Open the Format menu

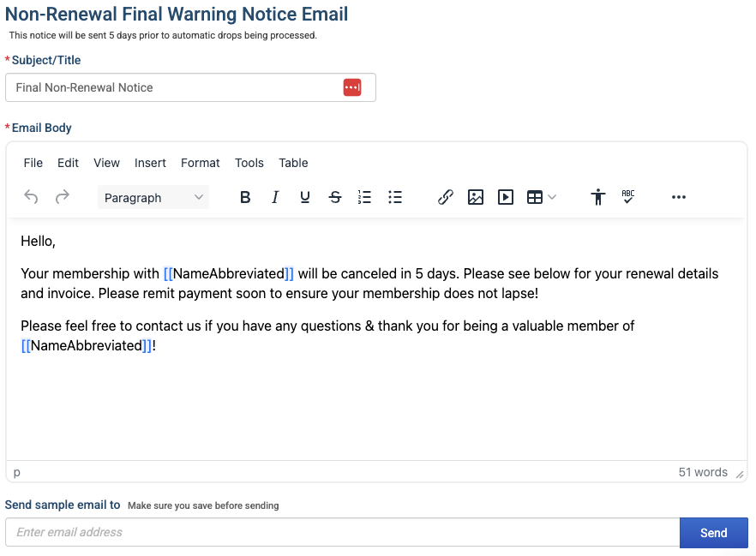200,163
